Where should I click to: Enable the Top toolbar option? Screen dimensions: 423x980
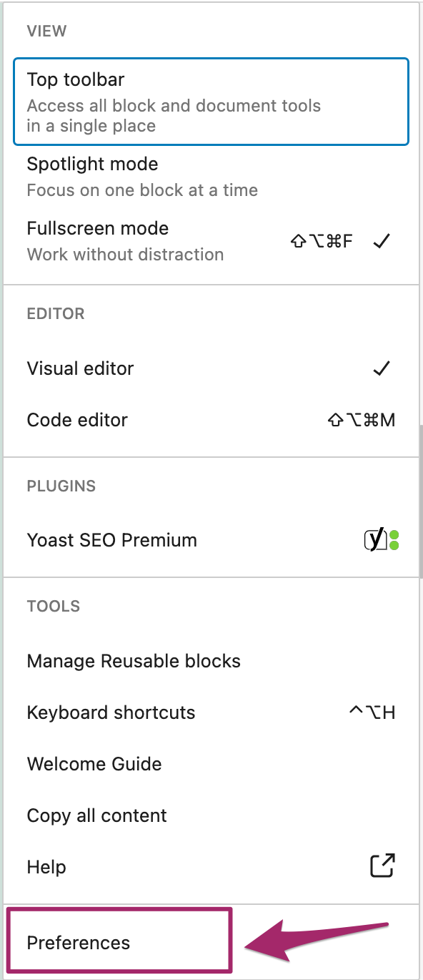coord(211,102)
